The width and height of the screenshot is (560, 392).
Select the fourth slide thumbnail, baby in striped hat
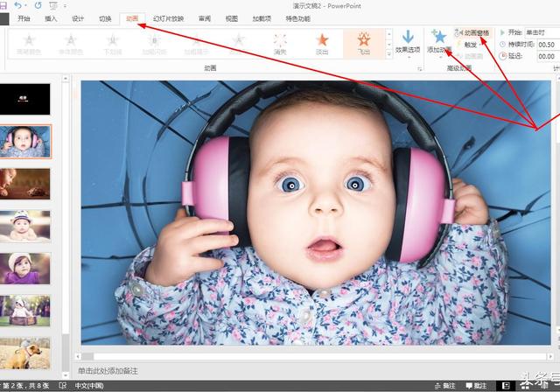25,226
